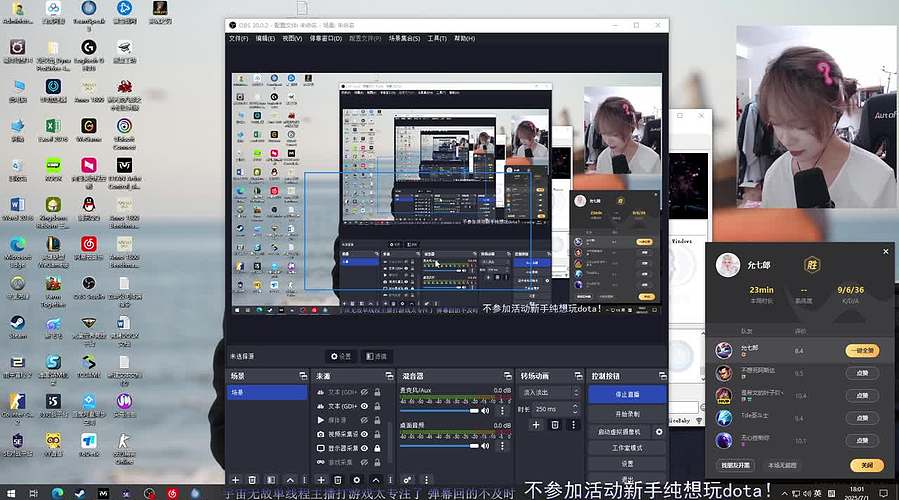Open Word 2016 desktop icon
Screen dimensions: 899x500
17,209
